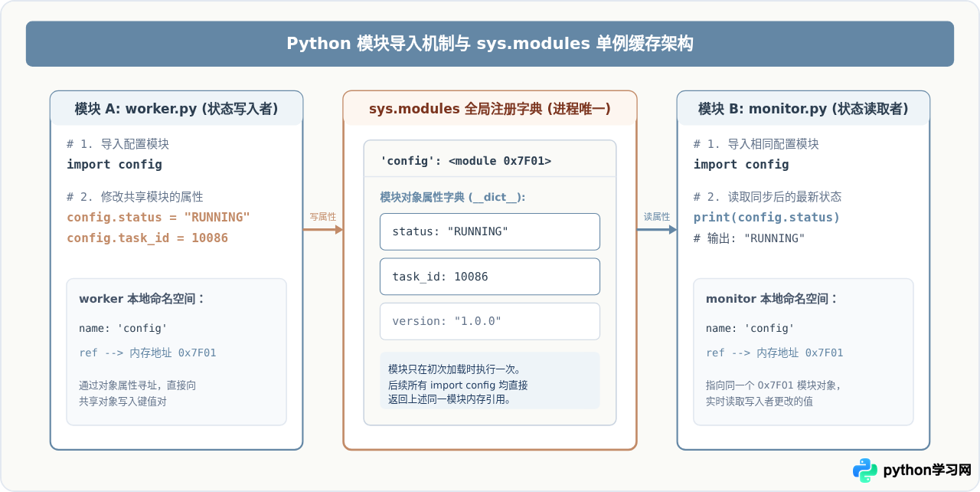This screenshot has height=492, width=980.
Task: Click name: 'config' in monitor namespace
Action: click(750, 328)
